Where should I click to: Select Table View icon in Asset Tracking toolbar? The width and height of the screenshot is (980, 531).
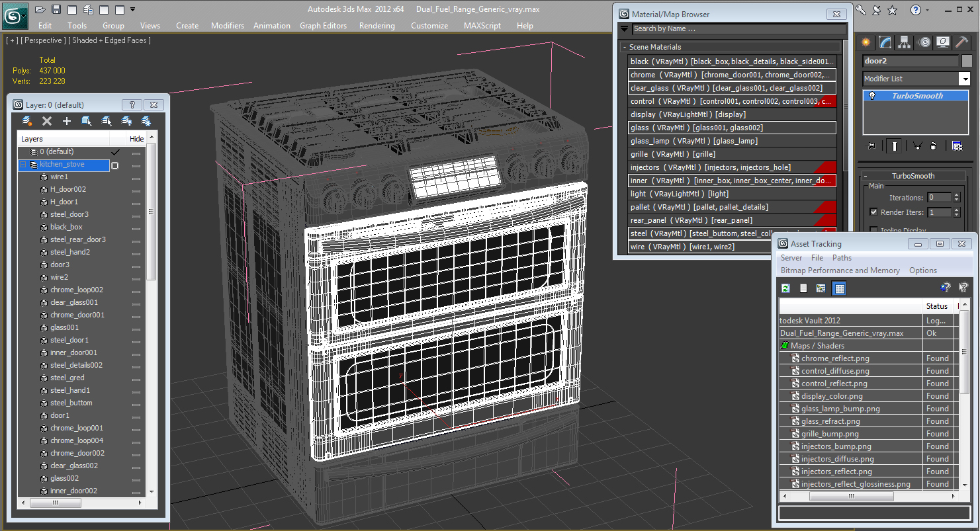point(839,288)
